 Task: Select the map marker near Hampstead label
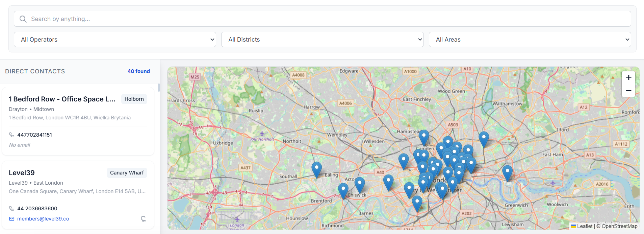[x=424, y=138]
